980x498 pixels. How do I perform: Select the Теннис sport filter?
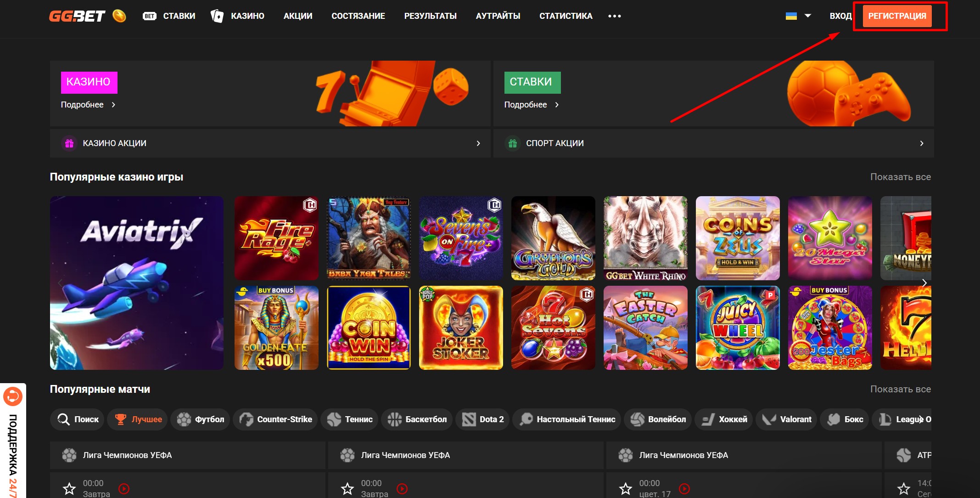pyautogui.click(x=350, y=419)
